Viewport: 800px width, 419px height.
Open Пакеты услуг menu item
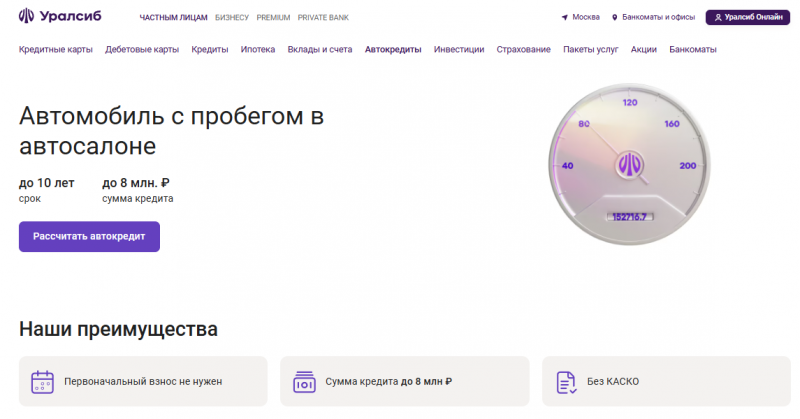(x=591, y=50)
